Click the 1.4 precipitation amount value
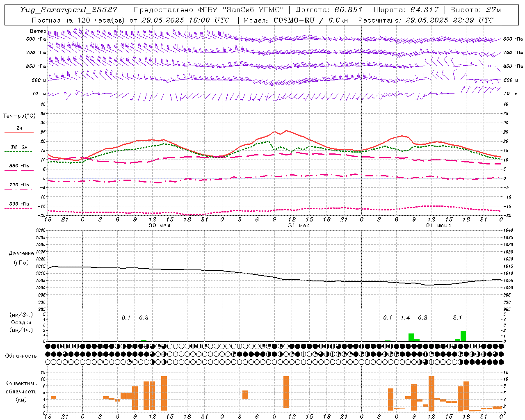 point(405,317)
